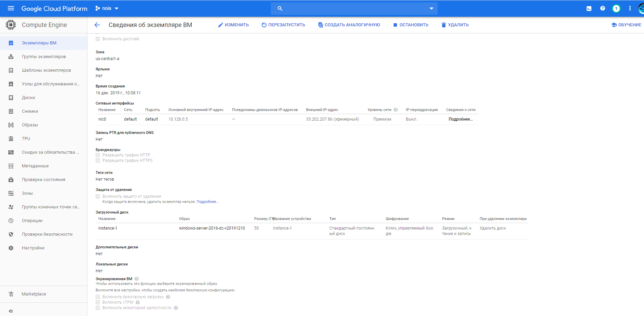This screenshot has height=316, width=644.
Task: Click the Образы images icon
Action: (x=11, y=125)
